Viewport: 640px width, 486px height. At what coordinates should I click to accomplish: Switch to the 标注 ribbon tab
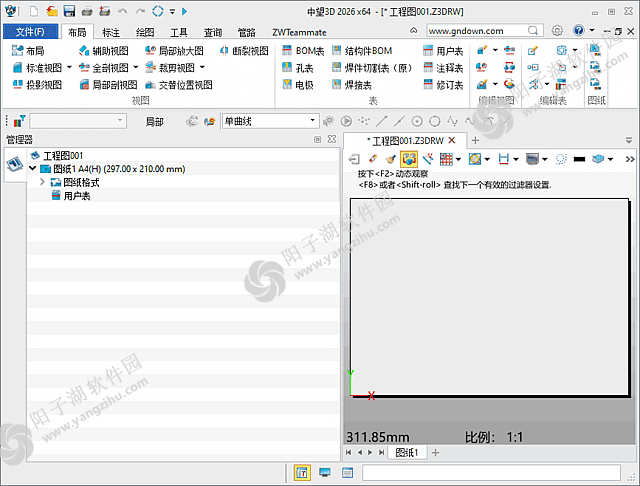click(111, 32)
